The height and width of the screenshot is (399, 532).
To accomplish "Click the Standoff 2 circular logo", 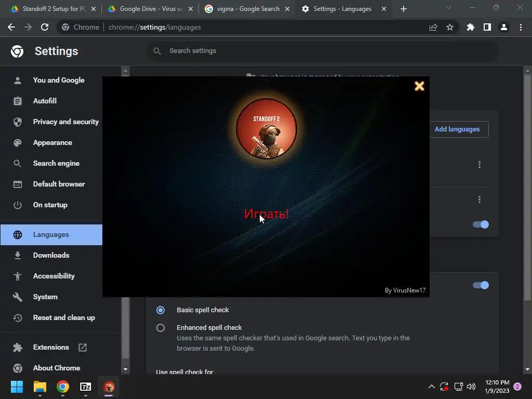I will tap(267, 129).
